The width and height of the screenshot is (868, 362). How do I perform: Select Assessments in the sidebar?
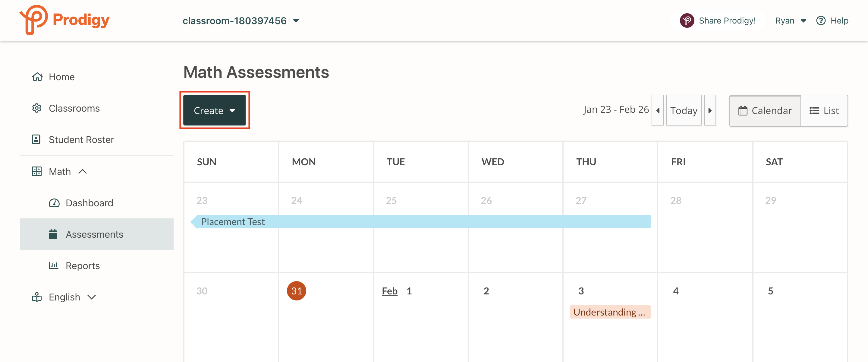tap(94, 234)
